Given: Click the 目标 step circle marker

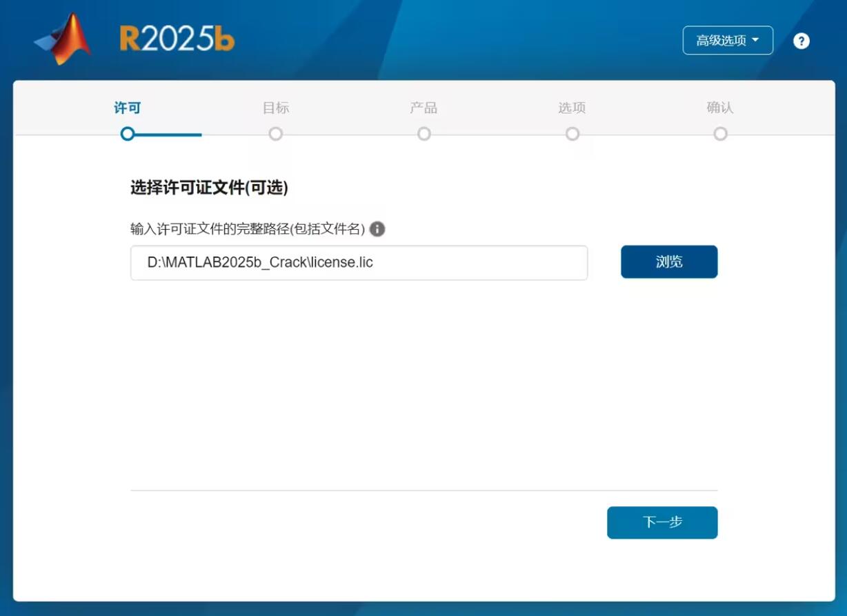Looking at the screenshot, I should [276, 134].
